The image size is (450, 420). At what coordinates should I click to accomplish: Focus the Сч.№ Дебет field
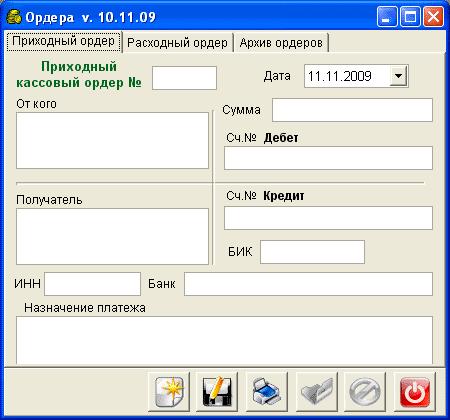pyautogui.click(x=328, y=158)
